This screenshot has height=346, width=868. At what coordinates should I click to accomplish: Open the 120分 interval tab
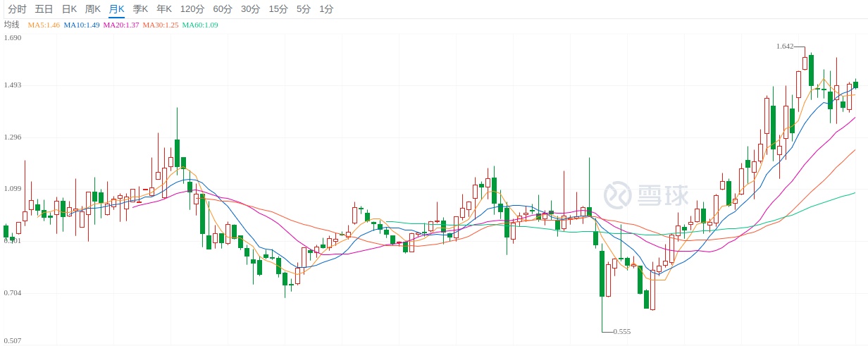192,9
